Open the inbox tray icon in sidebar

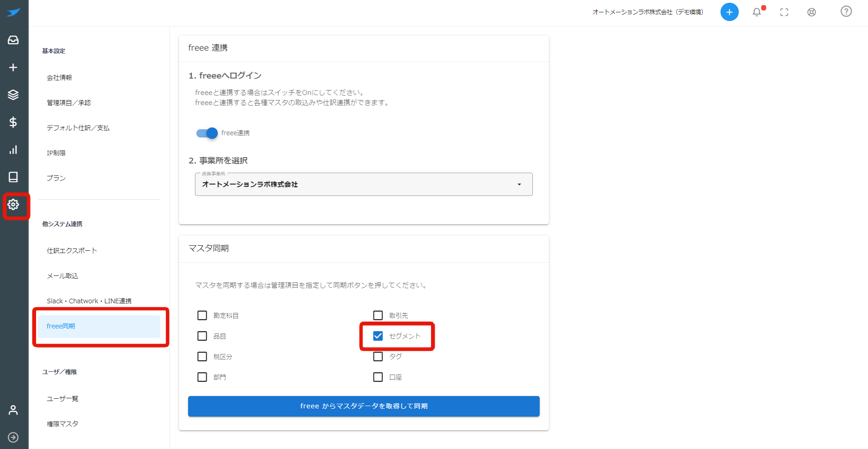[13, 40]
